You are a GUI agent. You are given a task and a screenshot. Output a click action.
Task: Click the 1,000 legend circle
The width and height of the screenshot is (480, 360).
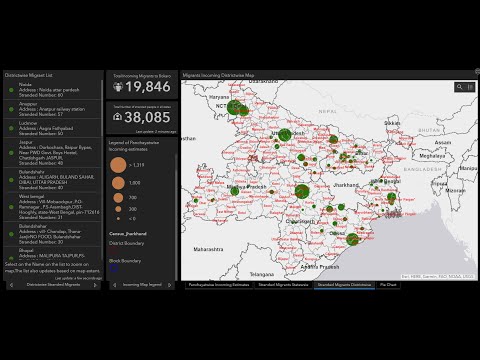pos(118,183)
